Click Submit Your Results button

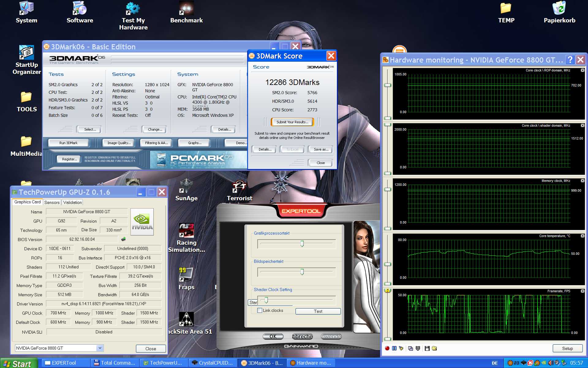click(x=292, y=122)
